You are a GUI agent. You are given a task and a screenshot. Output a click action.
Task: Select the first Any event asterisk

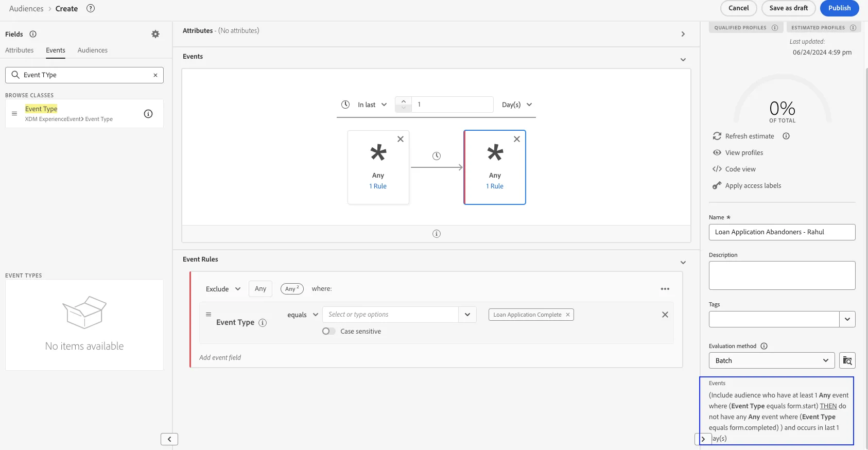click(378, 152)
